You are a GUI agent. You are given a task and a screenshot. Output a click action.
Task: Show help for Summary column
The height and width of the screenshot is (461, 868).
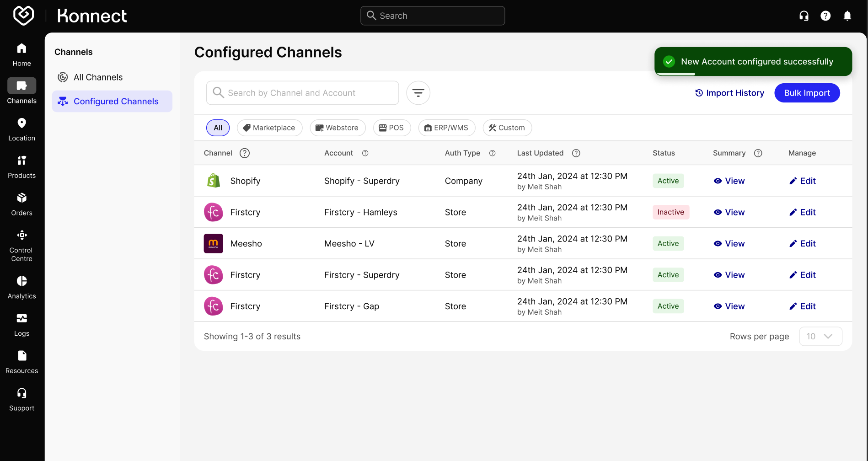tap(758, 153)
